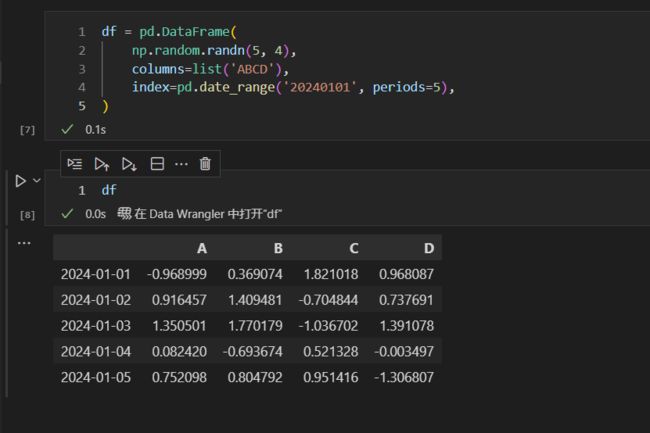Open more cell actions ellipsis

coord(181,164)
